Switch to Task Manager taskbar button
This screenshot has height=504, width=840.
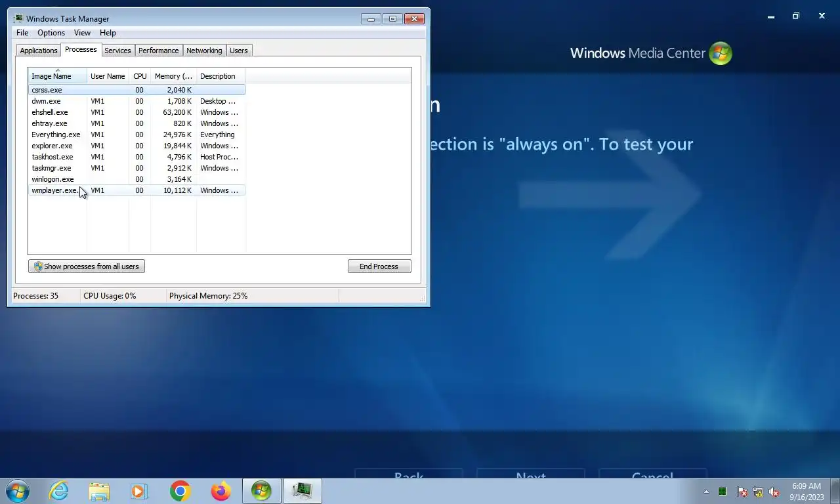coord(303,491)
